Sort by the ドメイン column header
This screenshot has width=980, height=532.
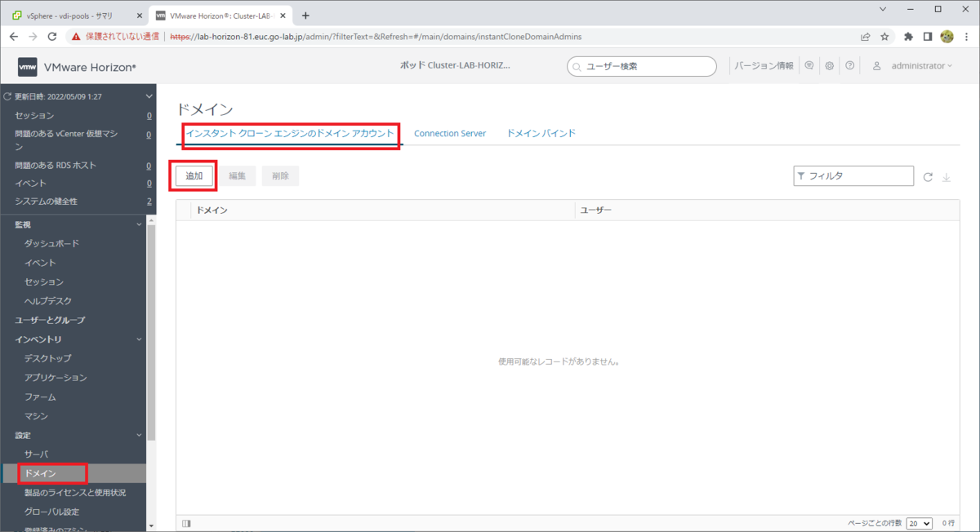(x=382, y=211)
